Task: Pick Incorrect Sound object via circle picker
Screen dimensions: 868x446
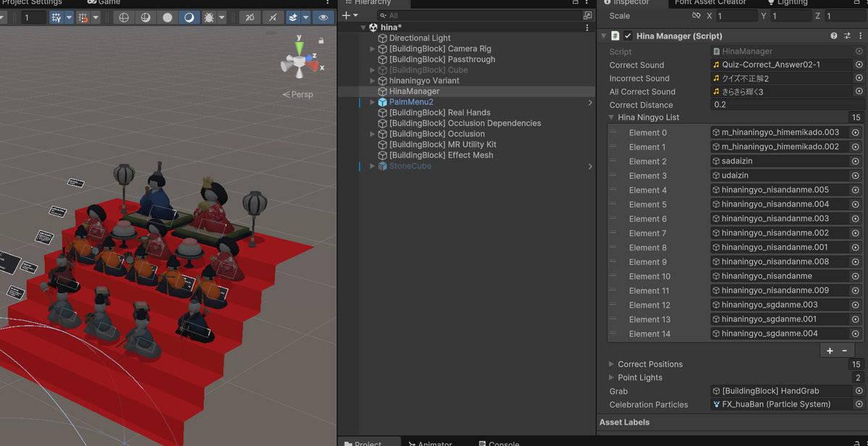Action: tap(859, 78)
